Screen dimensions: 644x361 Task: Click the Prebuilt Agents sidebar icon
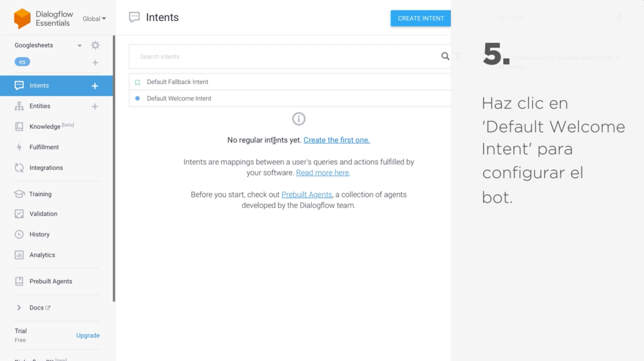[x=19, y=281]
